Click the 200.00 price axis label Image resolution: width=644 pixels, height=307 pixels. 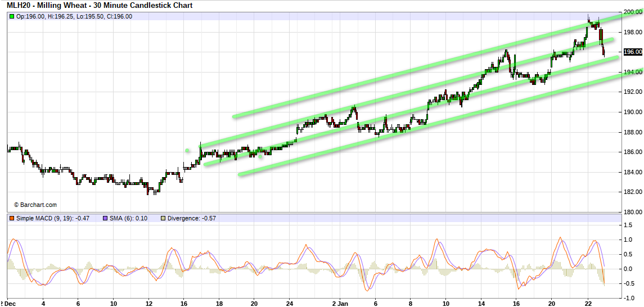(x=633, y=12)
